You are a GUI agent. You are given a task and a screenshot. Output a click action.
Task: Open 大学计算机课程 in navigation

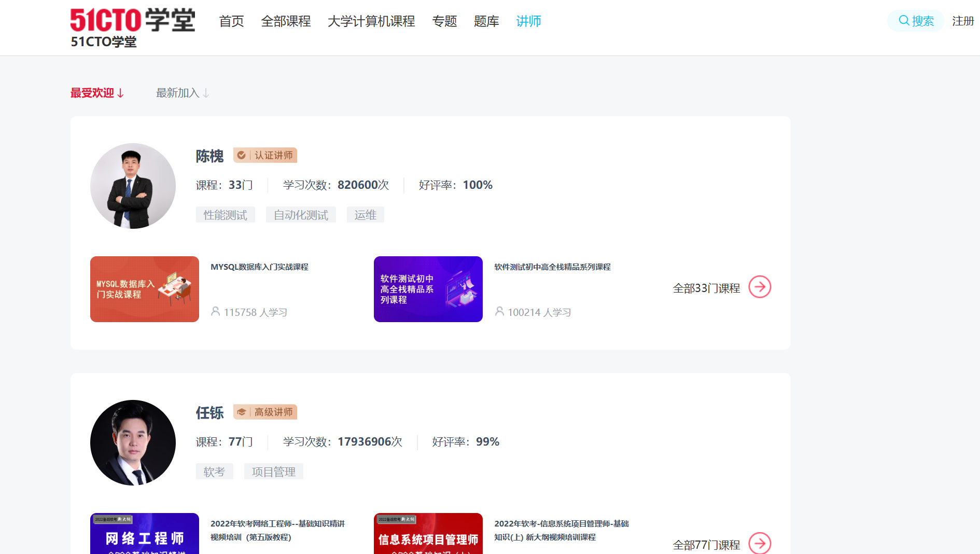[371, 21]
